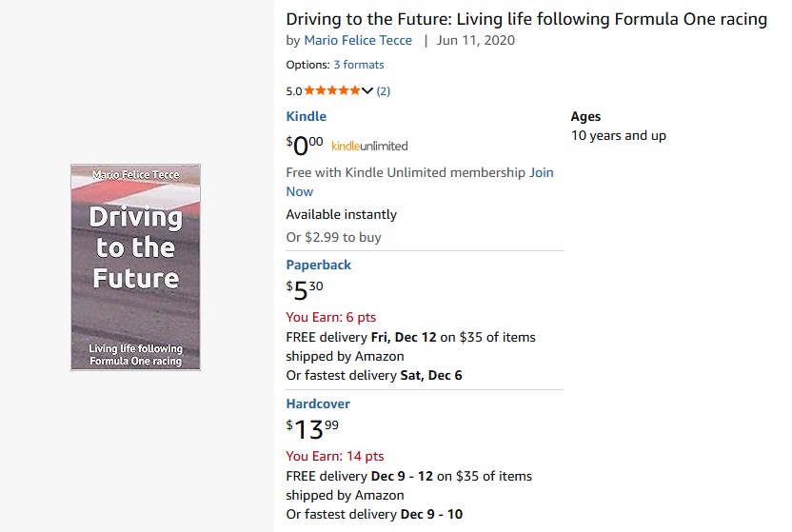792x532 pixels.
Task: Select the Paperback format link
Action: click(x=318, y=265)
